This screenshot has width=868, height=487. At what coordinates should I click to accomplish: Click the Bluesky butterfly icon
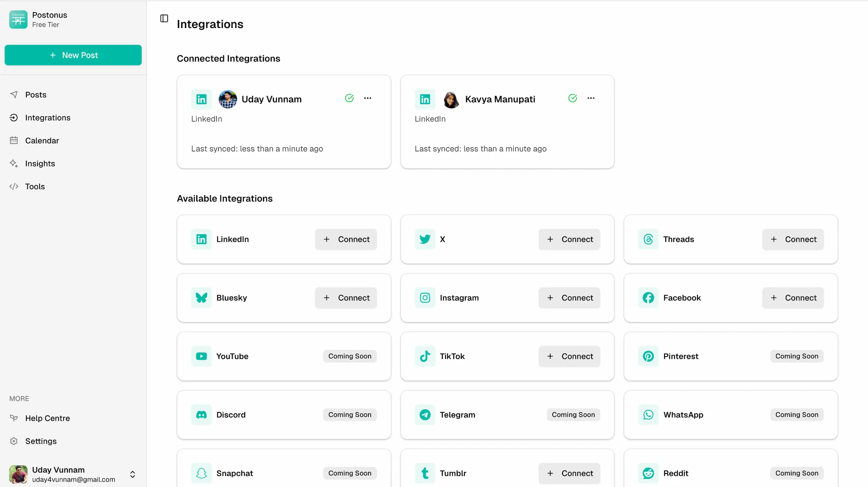tap(201, 298)
